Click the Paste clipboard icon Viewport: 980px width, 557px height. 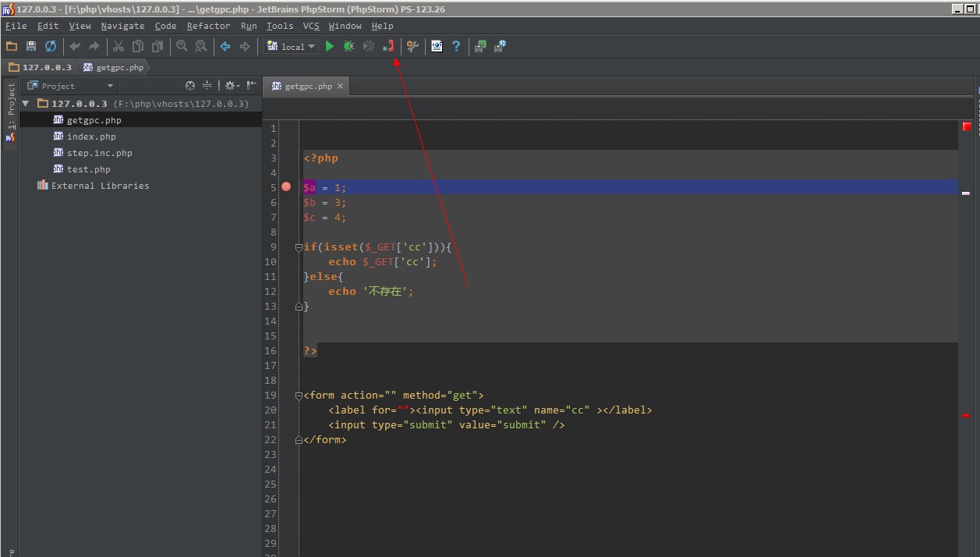click(x=158, y=47)
